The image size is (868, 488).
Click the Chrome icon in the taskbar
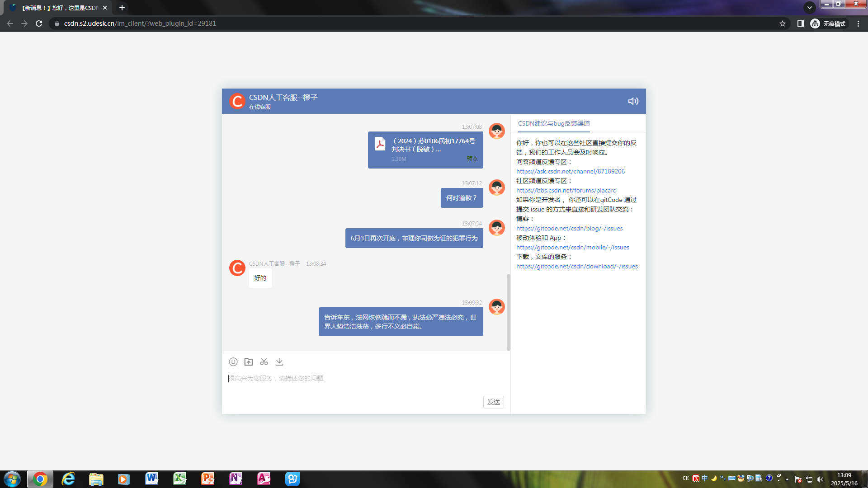[x=40, y=479]
